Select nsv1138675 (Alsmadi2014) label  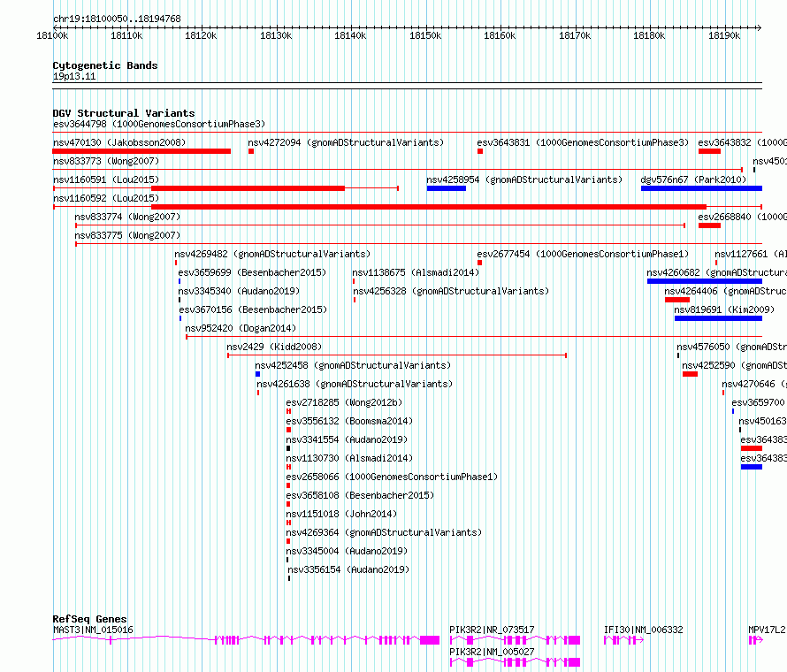pyautogui.click(x=416, y=272)
